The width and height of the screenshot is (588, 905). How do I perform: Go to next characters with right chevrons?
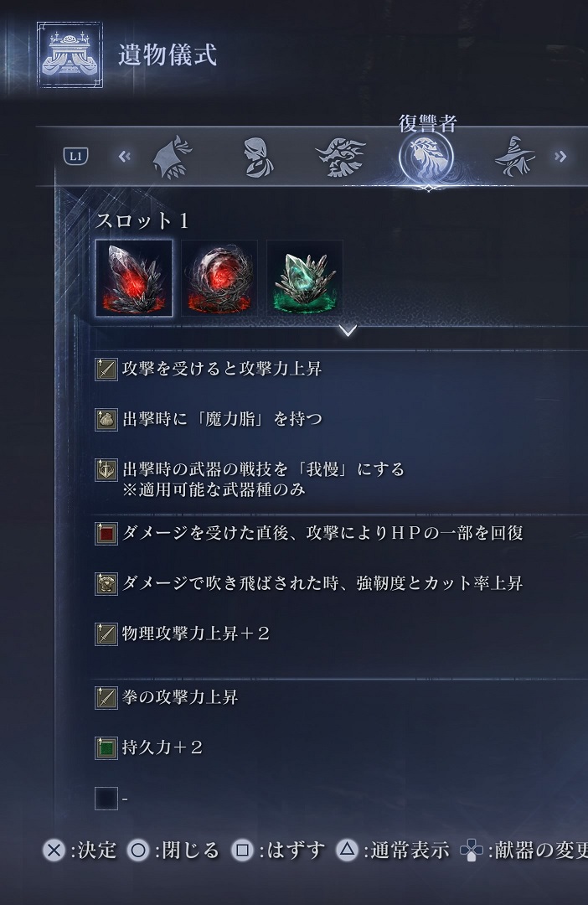coord(560,156)
